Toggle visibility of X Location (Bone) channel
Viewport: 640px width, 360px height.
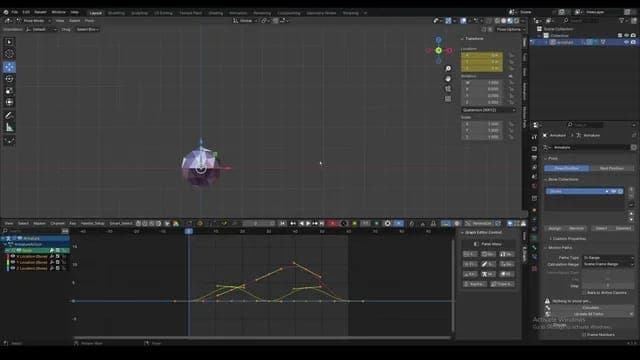13,256
